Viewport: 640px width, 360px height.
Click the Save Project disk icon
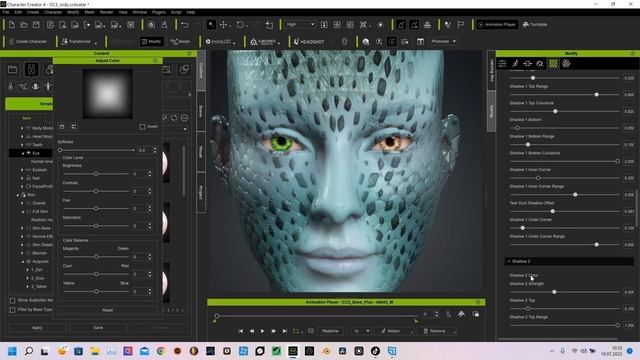coord(36,25)
